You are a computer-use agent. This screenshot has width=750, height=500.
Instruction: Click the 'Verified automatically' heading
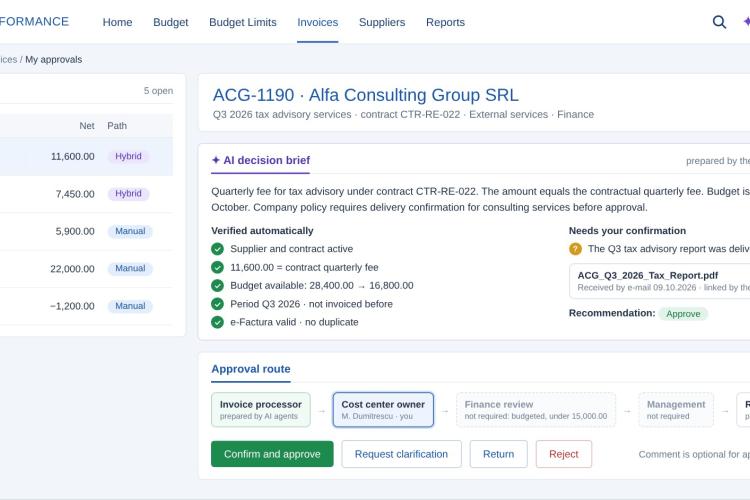(262, 231)
